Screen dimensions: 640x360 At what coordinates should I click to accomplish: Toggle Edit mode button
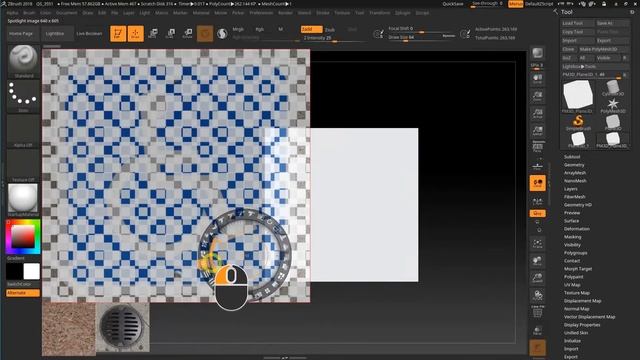[118, 33]
